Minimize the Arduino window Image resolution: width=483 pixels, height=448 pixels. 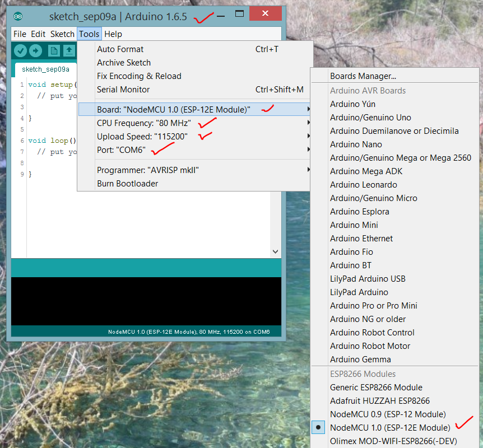click(221, 16)
